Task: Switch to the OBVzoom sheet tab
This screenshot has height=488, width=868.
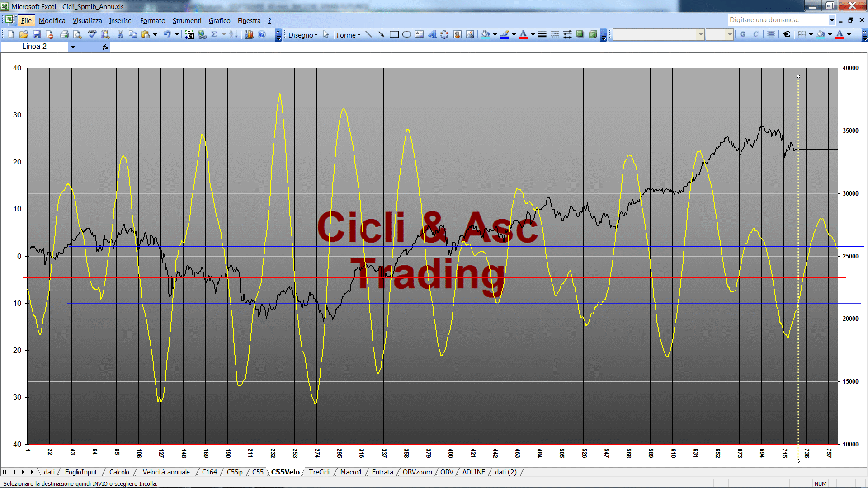Action: coord(417,472)
